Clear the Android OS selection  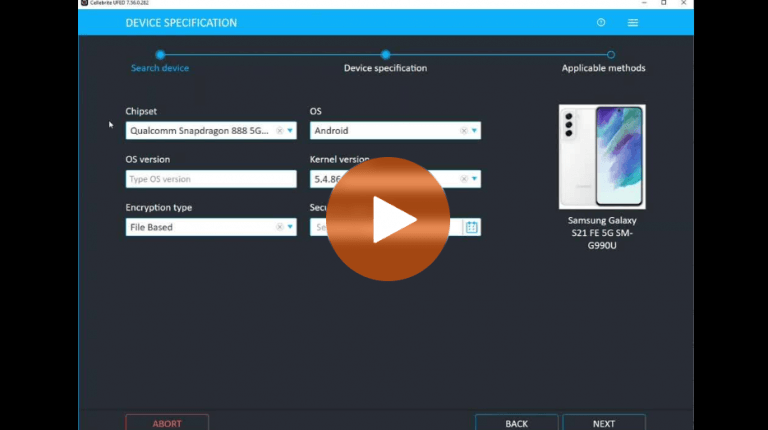[x=464, y=131]
